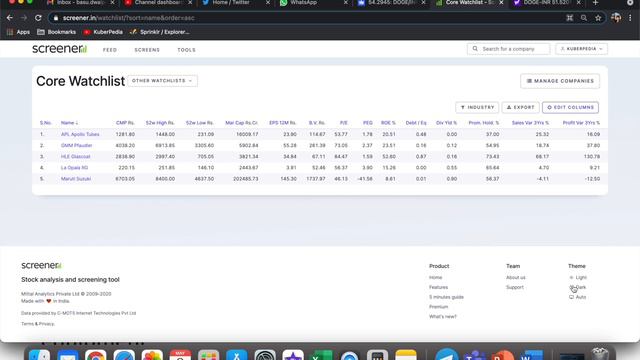Open Word from the dock
The width and height of the screenshot is (640, 360).
[x=532, y=355]
